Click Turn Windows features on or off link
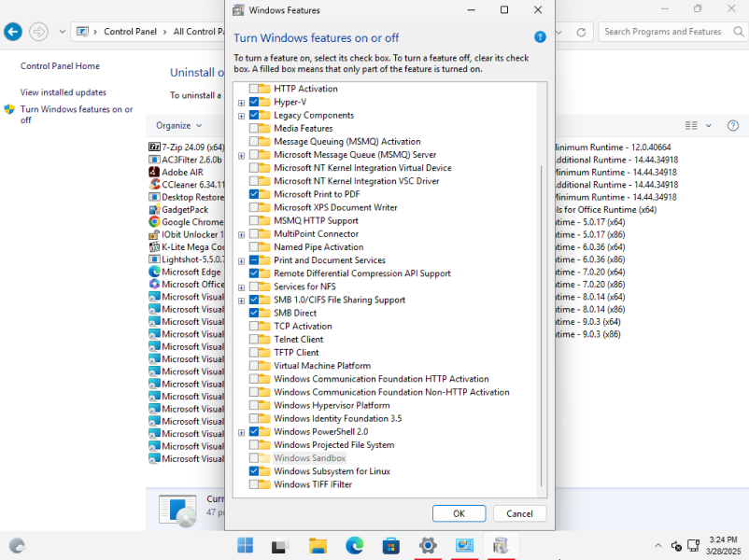The height and width of the screenshot is (560, 749). pyautogui.click(x=77, y=115)
